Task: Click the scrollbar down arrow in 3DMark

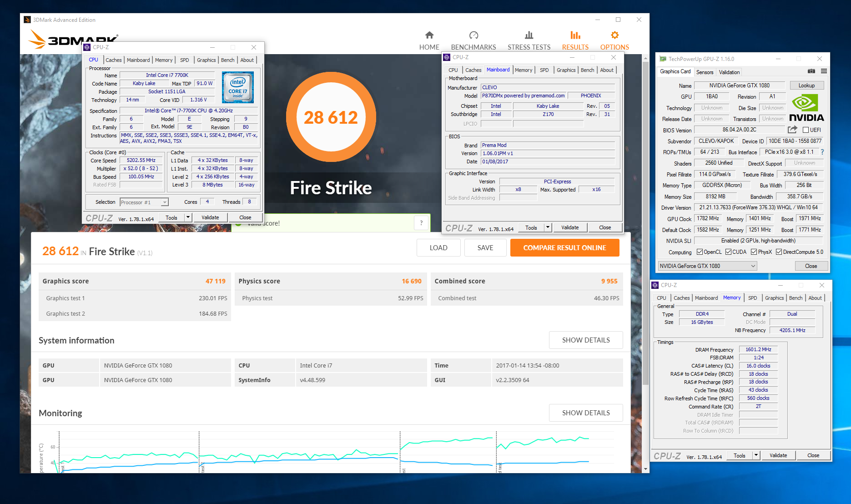Action: coord(645,469)
